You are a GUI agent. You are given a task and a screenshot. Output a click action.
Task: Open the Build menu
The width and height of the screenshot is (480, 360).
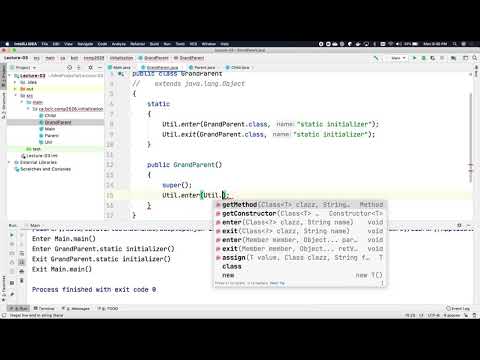[154, 44]
